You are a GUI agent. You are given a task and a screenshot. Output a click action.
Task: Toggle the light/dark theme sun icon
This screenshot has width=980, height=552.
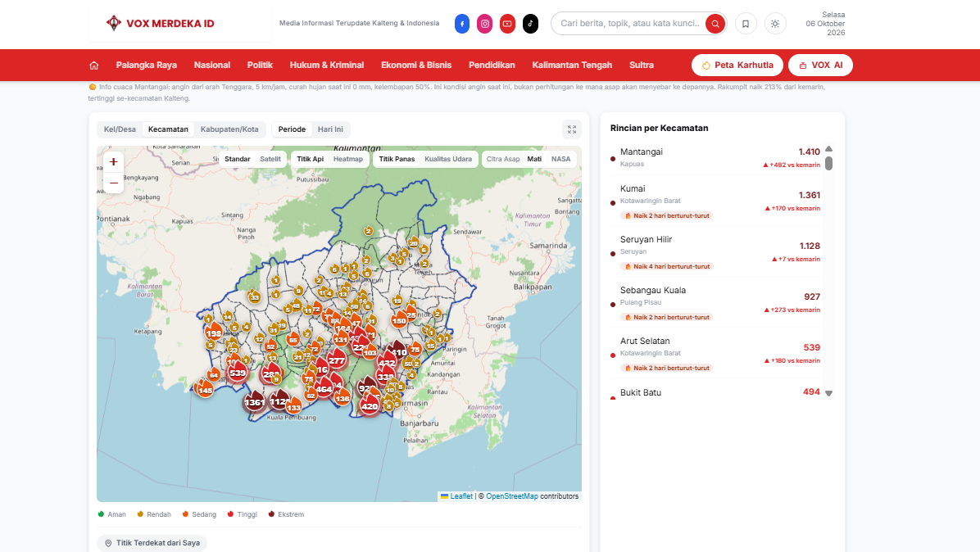(x=775, y=24)
